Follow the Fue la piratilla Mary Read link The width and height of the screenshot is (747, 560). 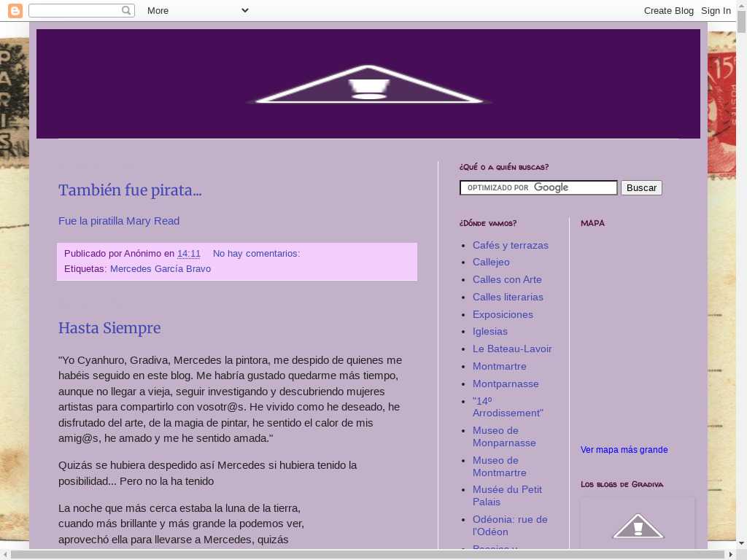pyautogui.click(x=119, y=221)
